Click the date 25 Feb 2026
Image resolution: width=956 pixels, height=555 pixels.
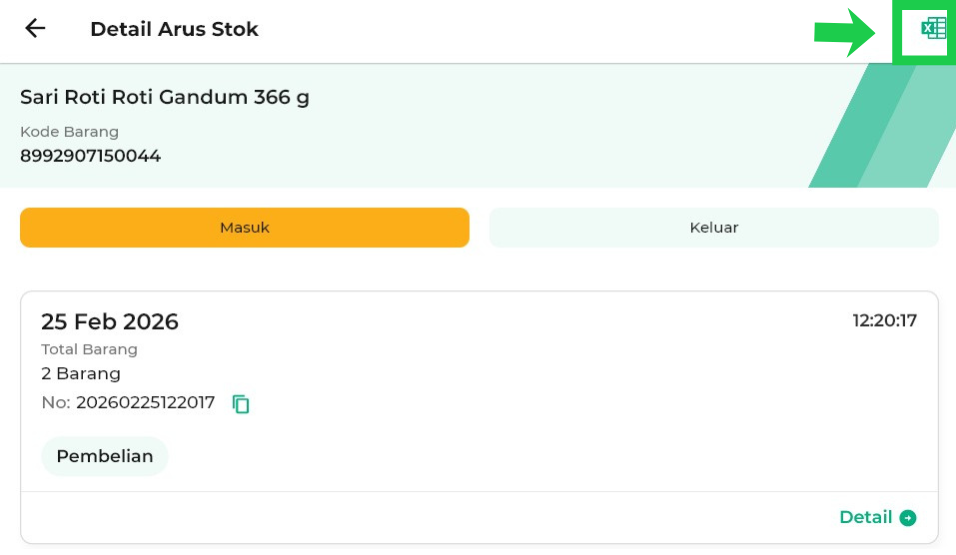pyautogui.click(x=110, y=322)
